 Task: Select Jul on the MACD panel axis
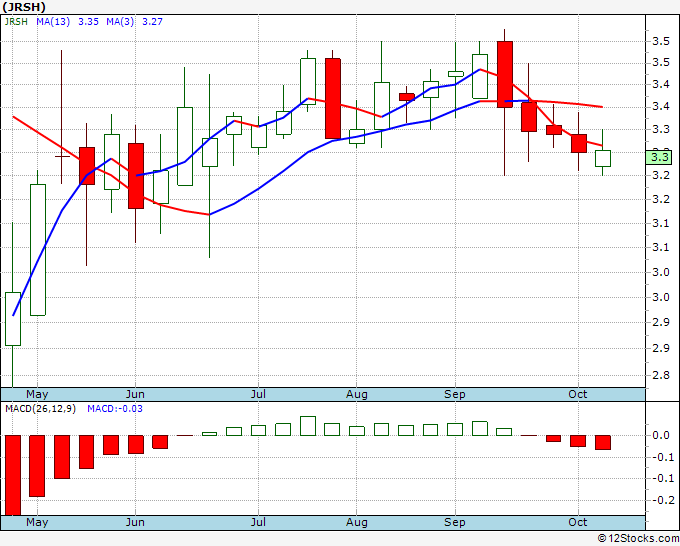pos(258,522)
